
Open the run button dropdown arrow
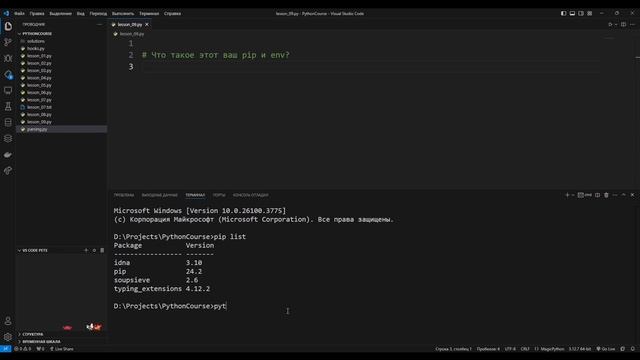[616, 24]
